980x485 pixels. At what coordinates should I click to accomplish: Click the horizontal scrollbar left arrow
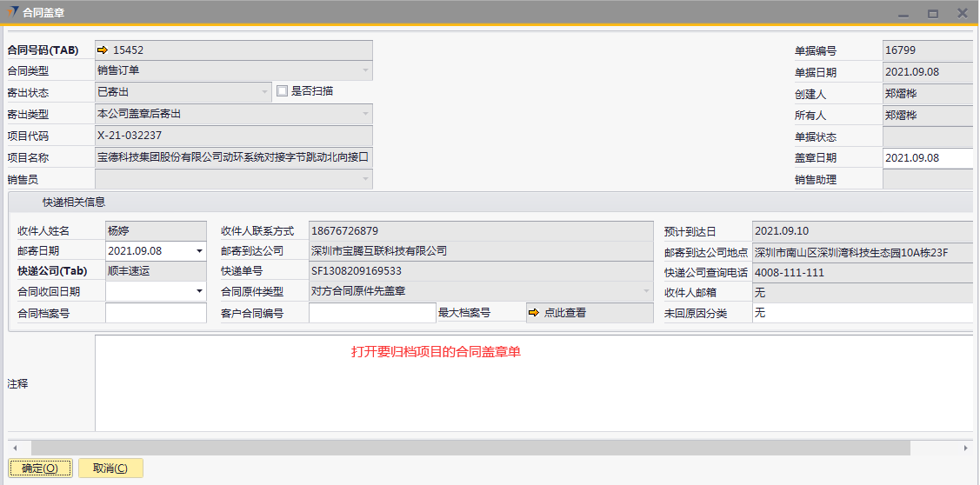[15, 448]
